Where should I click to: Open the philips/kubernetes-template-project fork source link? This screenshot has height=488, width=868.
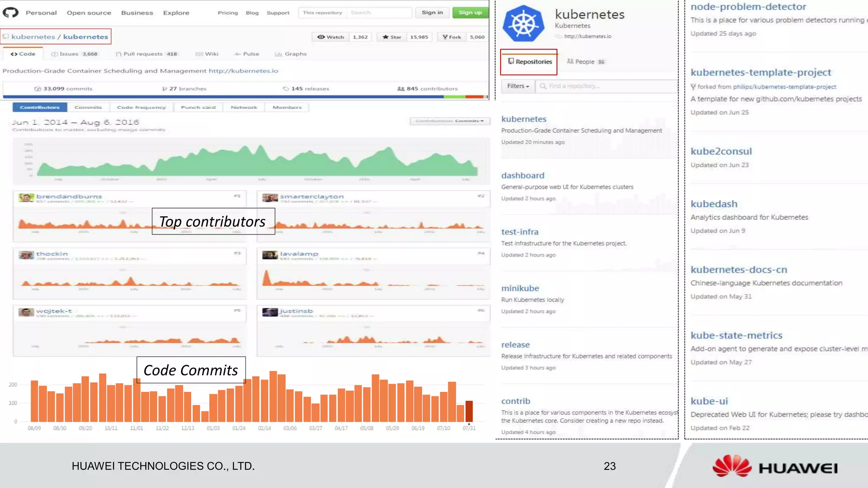[x=785, y=87]
